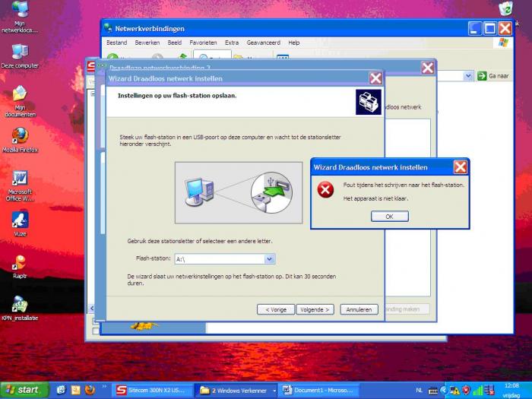This screenshot has width=532, height=399.
Task: Open the Help menu in Netwerkverbindingen
Action: click(x=294, y=43)
